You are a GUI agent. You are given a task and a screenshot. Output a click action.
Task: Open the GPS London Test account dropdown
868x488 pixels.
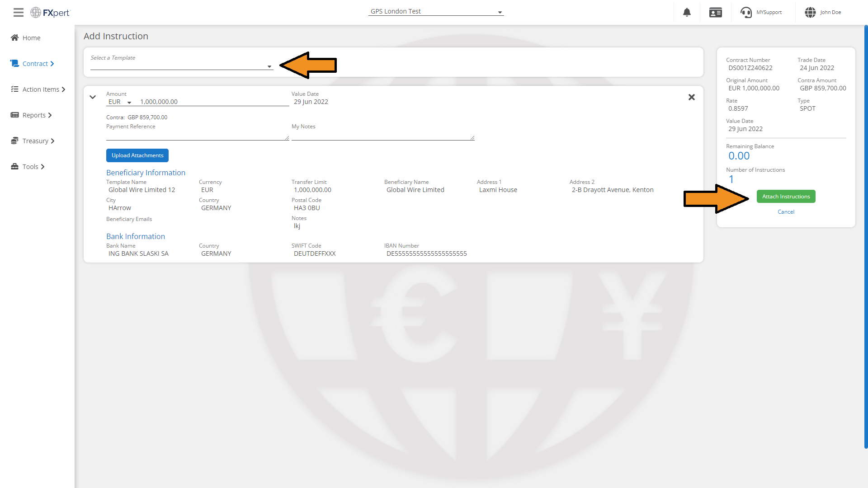click(436, 11)
